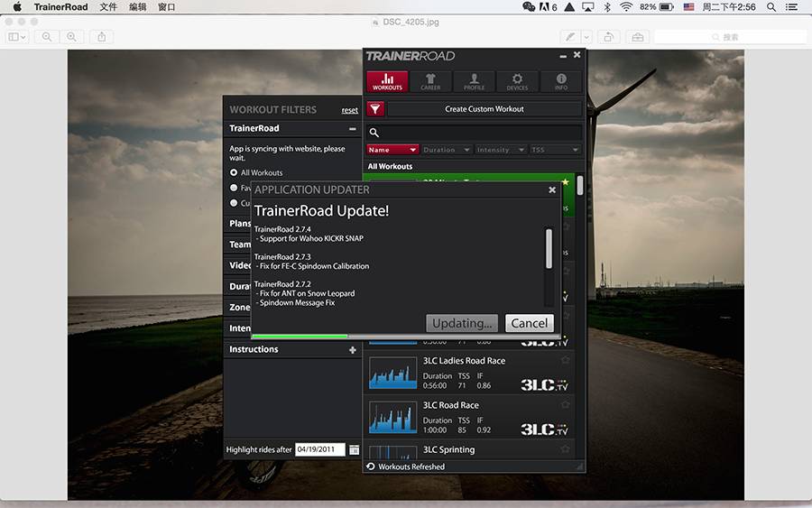Select the 3LC Ladies Road Race thumbnail
812x508 pixels.
393,373
